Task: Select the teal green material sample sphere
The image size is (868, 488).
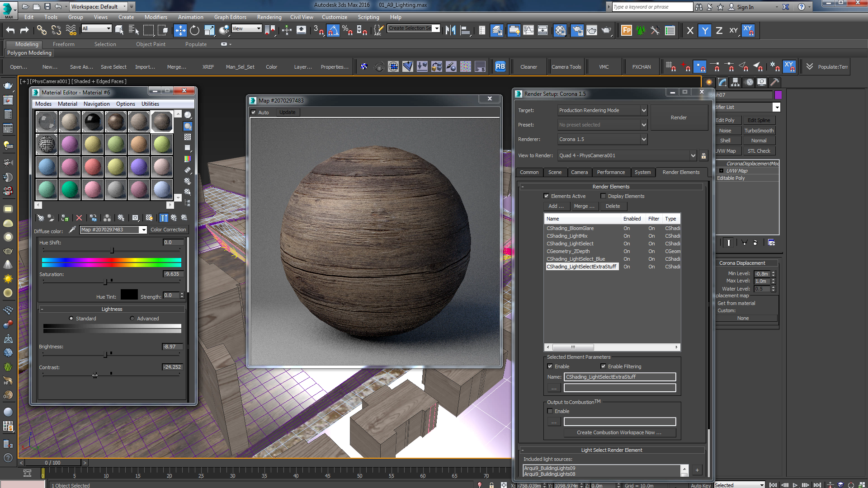Action: 70,189
